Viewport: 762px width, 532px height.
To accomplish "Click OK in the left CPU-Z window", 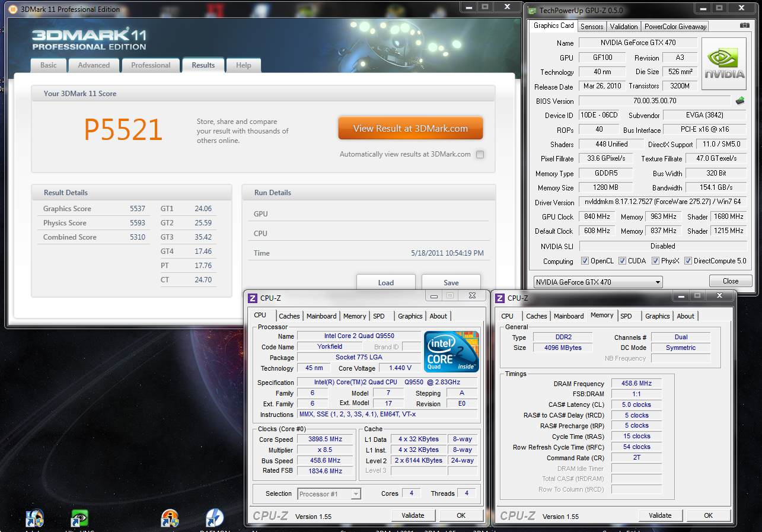I will [x=461, y=515].
